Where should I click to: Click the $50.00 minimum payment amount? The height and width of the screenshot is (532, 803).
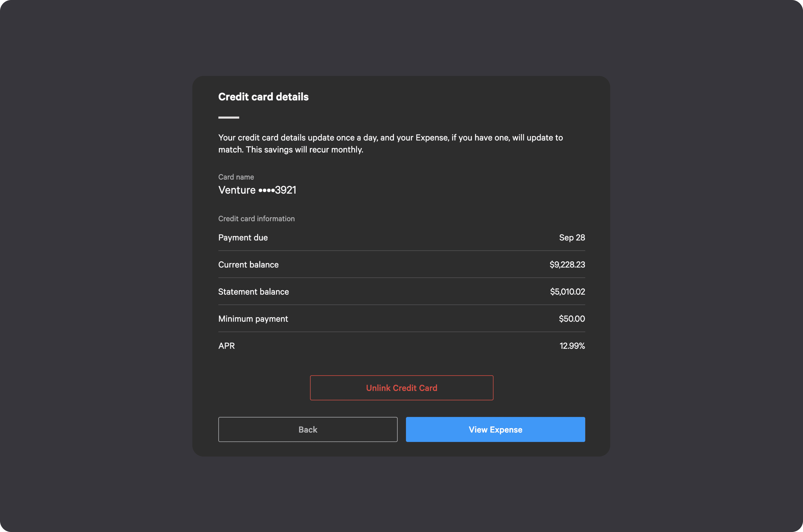(x=572, y=319)
